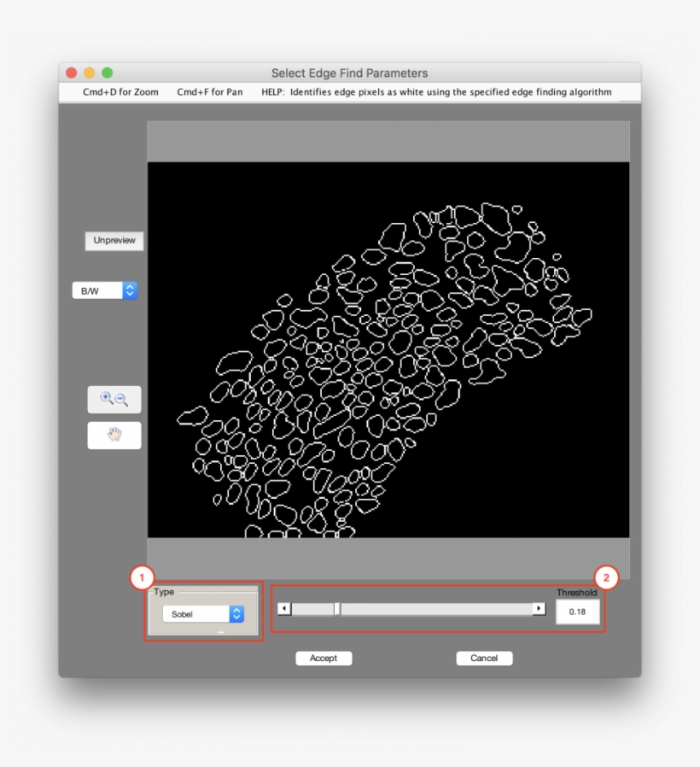Click the green zoom button in the title bar
The height and width of the screenshot is (767, 700).
[x=106, y=73]
